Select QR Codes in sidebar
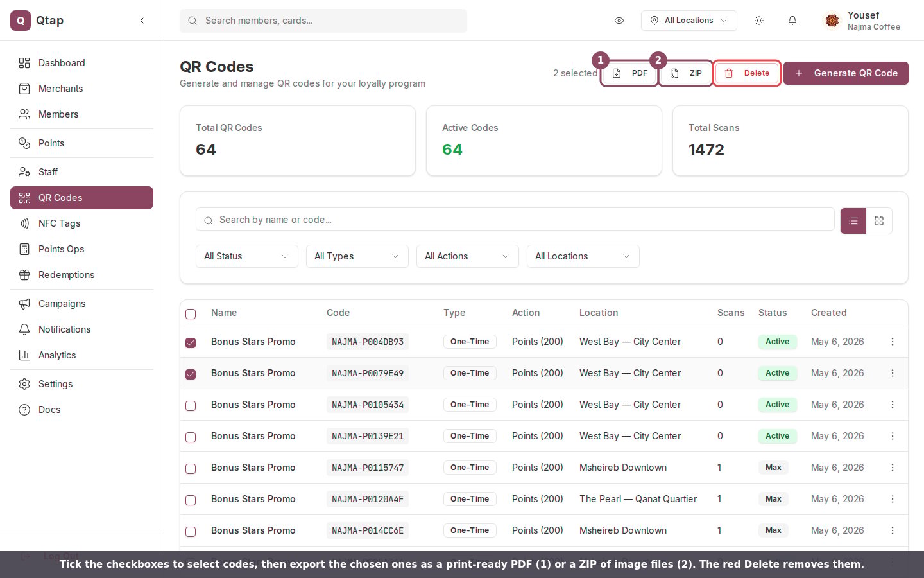Screen dimensions: 924x578 click(x=81, y=198)
